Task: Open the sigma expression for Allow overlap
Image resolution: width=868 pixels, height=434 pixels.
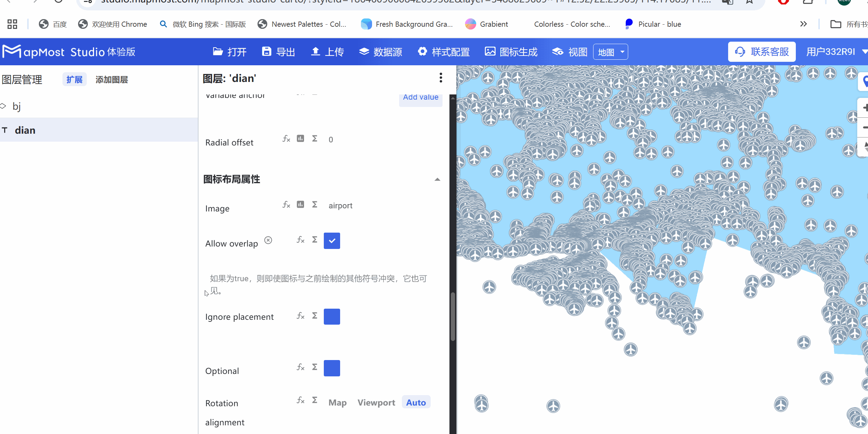Action: point(314,240)
